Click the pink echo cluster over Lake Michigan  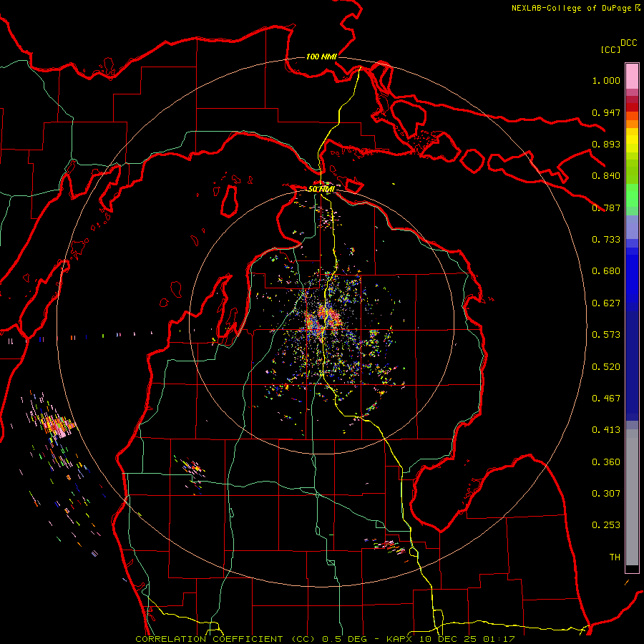[57, 425]
